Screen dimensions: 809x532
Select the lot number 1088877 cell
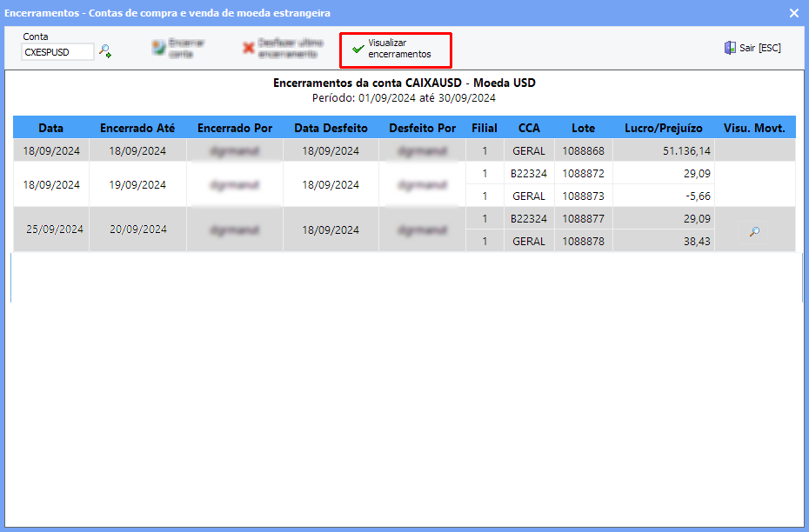click(x=583, y=218)
